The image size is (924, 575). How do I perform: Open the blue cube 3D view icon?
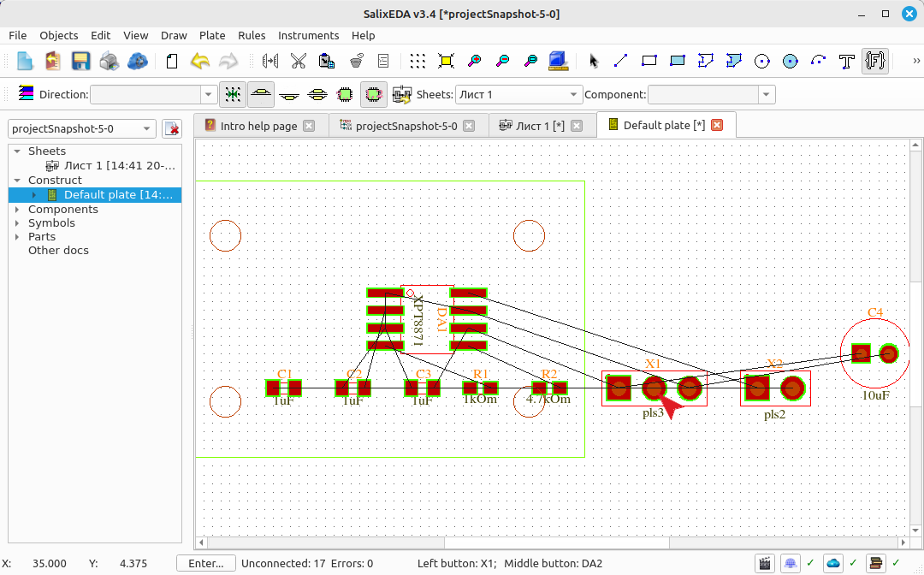[x=558, y=61]
